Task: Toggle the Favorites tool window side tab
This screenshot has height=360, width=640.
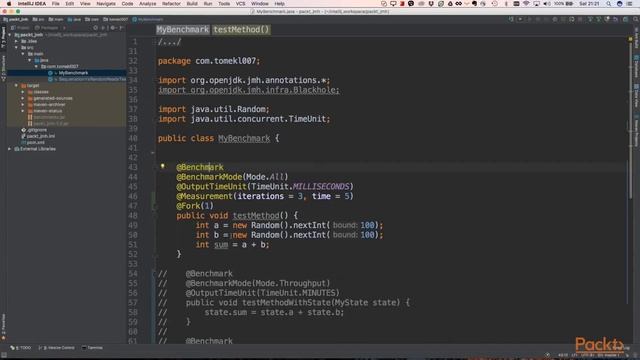Action: pos(3,327)
